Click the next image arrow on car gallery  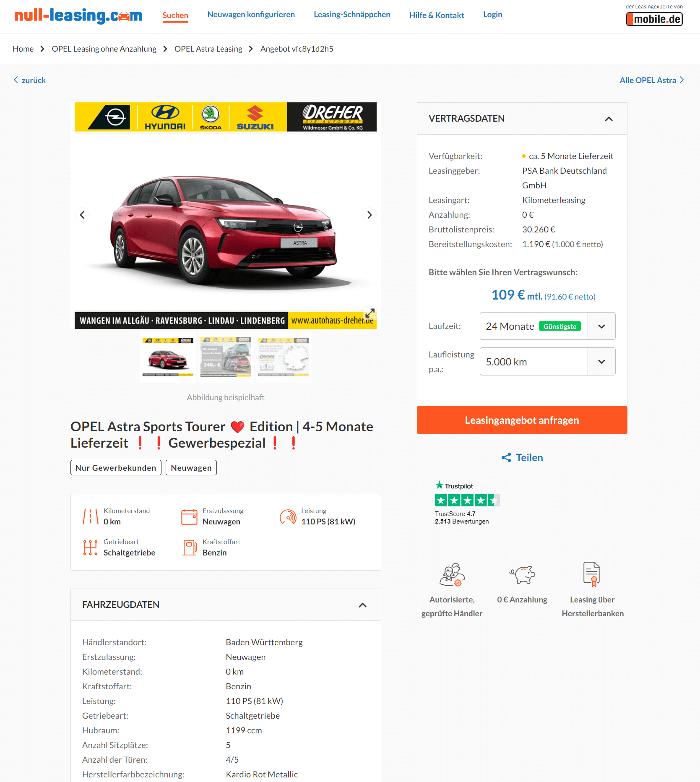tap(369, 215)
